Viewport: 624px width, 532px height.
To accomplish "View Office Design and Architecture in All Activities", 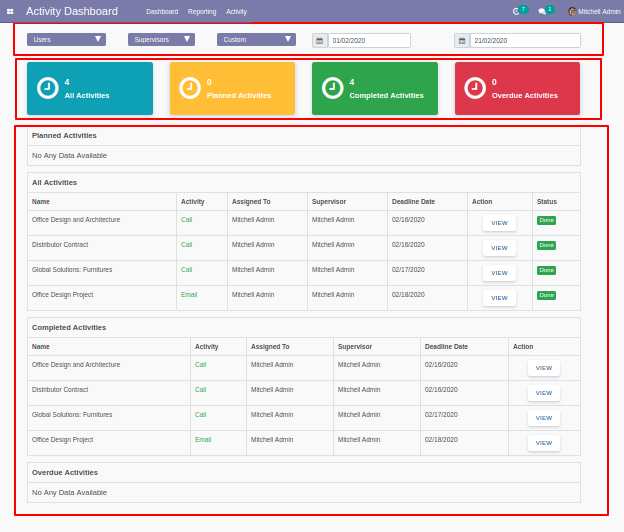I will pyautogui.click(x=499, y=223).
